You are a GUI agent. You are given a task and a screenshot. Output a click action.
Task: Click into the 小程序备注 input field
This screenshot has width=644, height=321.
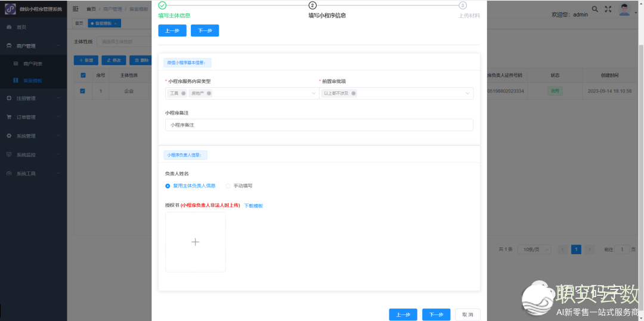(319, 125)
